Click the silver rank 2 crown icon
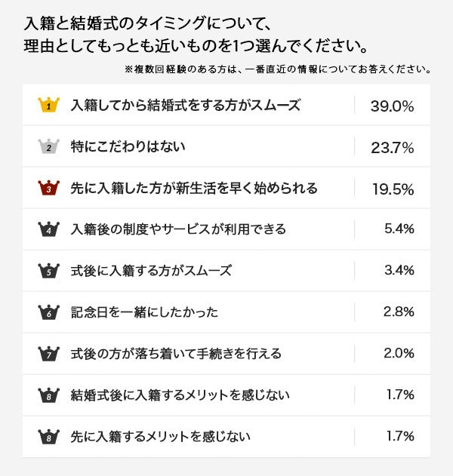 pos(48,146)
